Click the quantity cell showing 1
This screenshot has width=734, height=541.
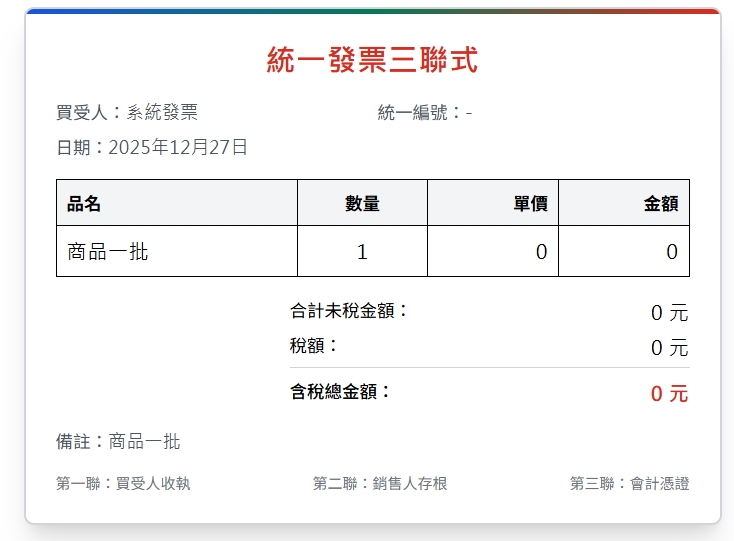(362, 252)
